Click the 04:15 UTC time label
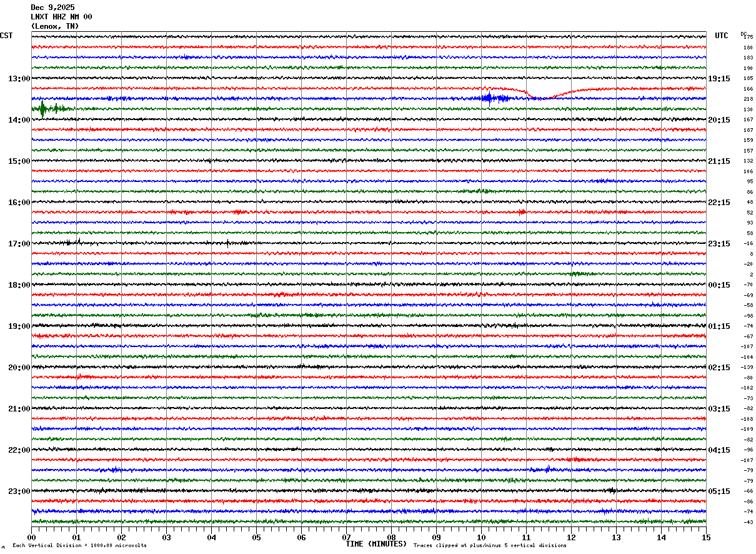The height and width of the screenshot is (554, 756). point(719,450)
